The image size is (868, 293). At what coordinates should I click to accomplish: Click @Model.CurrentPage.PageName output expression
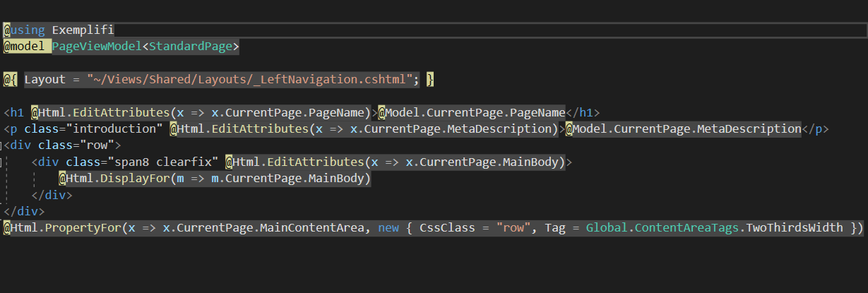[x=471, y=112]
